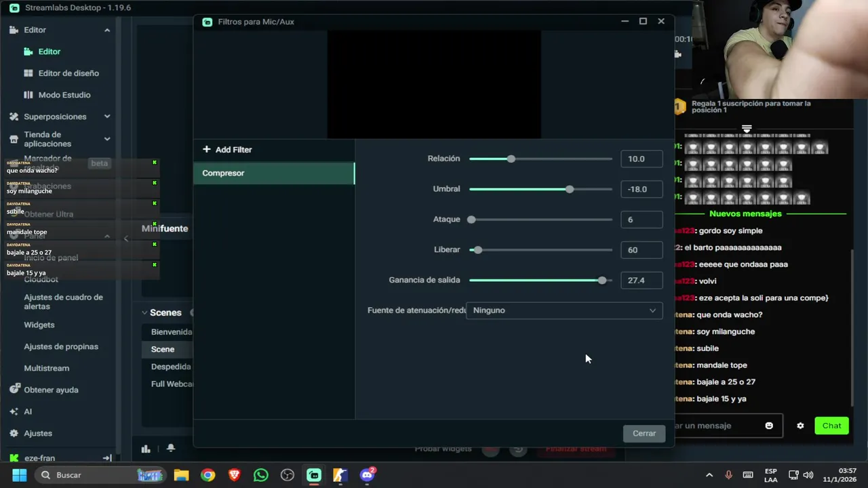This screenshot has width=868, height=488.
Task: Select the Compresor filter in list
Action: point(274,173)
